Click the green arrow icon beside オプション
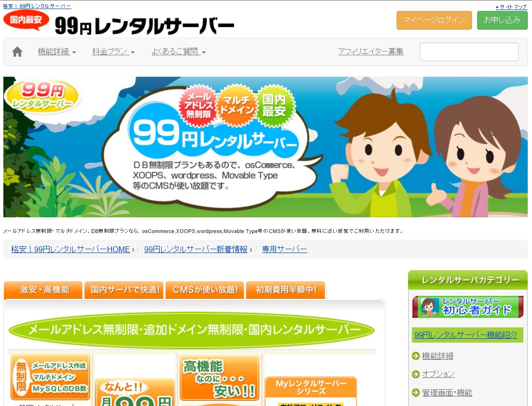Viewport: 532px width, 406px height. pyautogui.click(x=416, y=374)
